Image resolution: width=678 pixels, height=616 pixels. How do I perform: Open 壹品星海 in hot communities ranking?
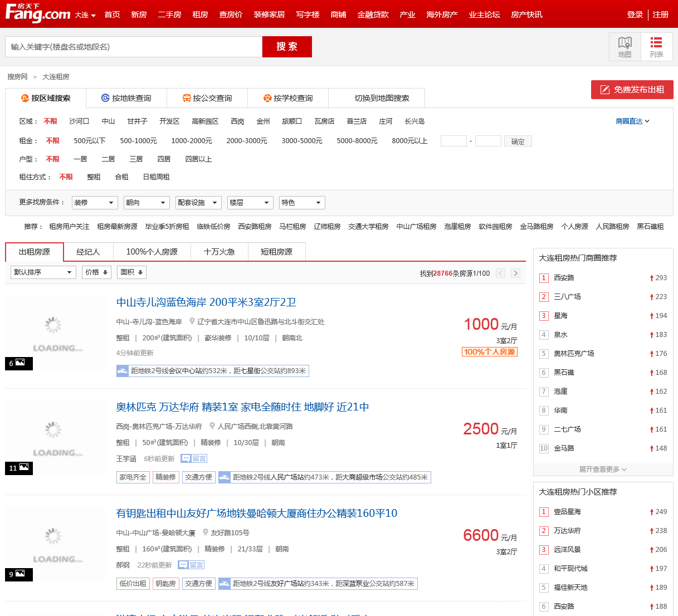pos(567,512)
